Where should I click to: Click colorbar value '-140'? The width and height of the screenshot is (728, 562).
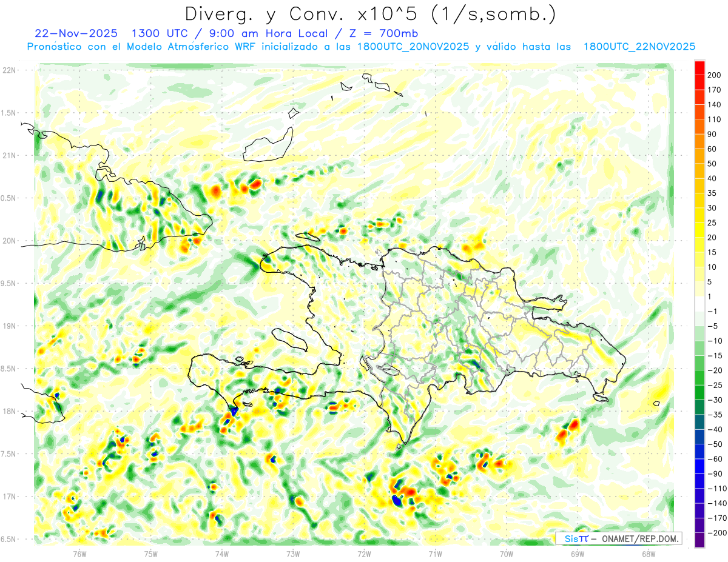(x=716, y=504)
